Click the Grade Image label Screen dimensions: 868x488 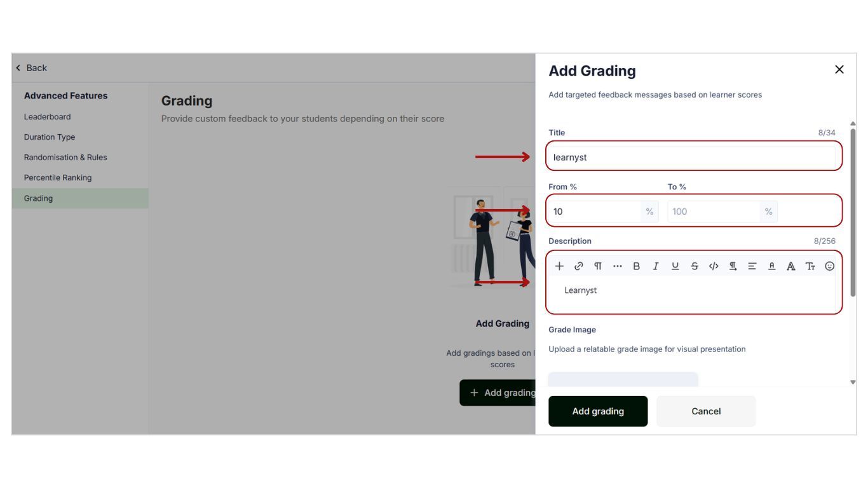tap(573, 330)
